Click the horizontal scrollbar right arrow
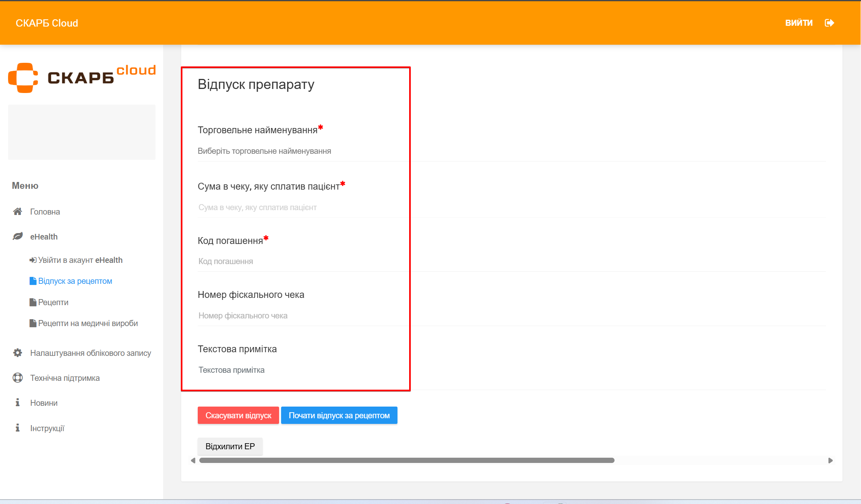The width and height of the screenshot is (861, 504). (830, 461)
